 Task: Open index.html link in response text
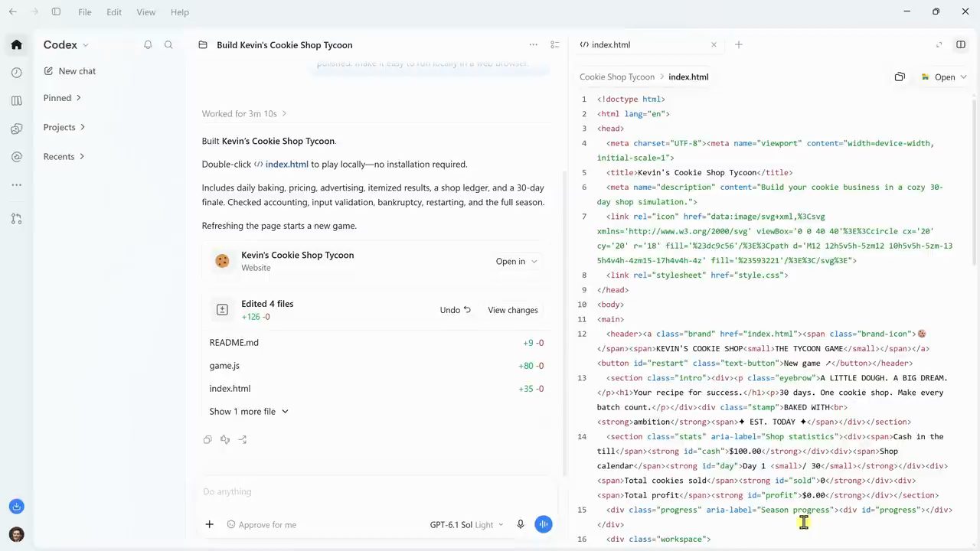(281, 164)
